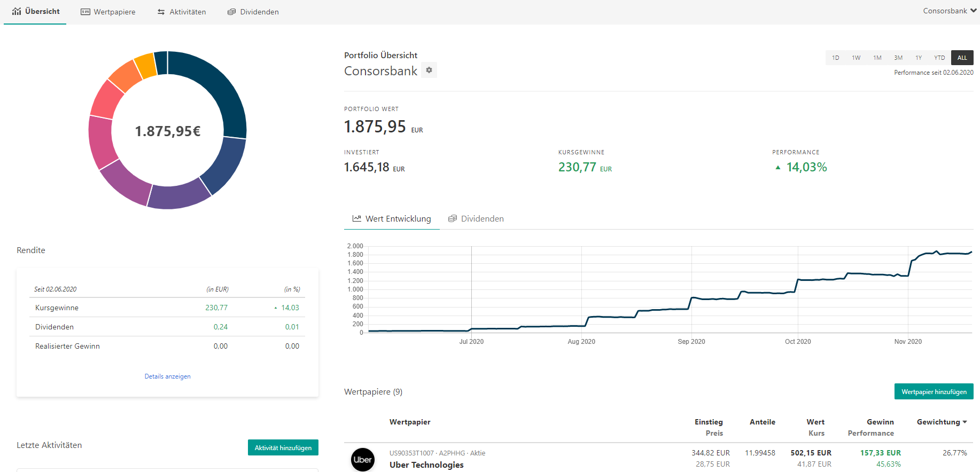Select the YTD time range
This screenshot has width=980, height=472.
pos(939,58)
